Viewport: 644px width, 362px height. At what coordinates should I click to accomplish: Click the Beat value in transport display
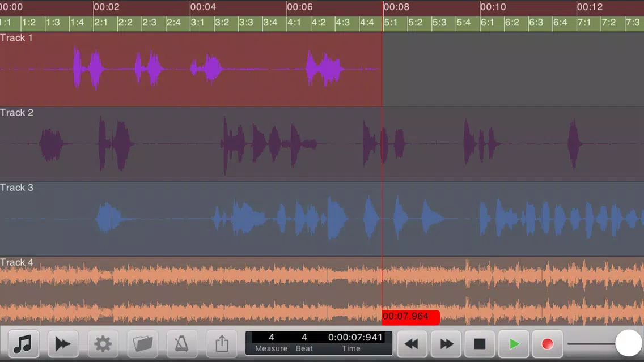(304, 338)
